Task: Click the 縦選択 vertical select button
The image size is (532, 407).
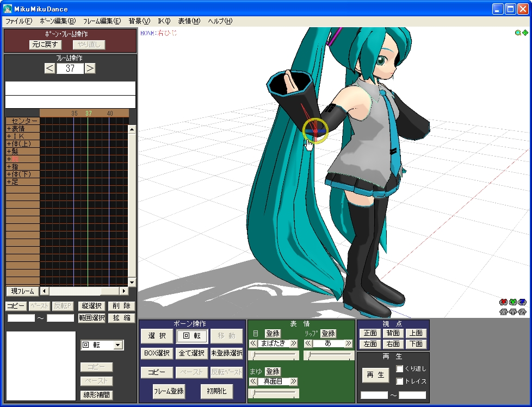Action: (x=91, y=306)
